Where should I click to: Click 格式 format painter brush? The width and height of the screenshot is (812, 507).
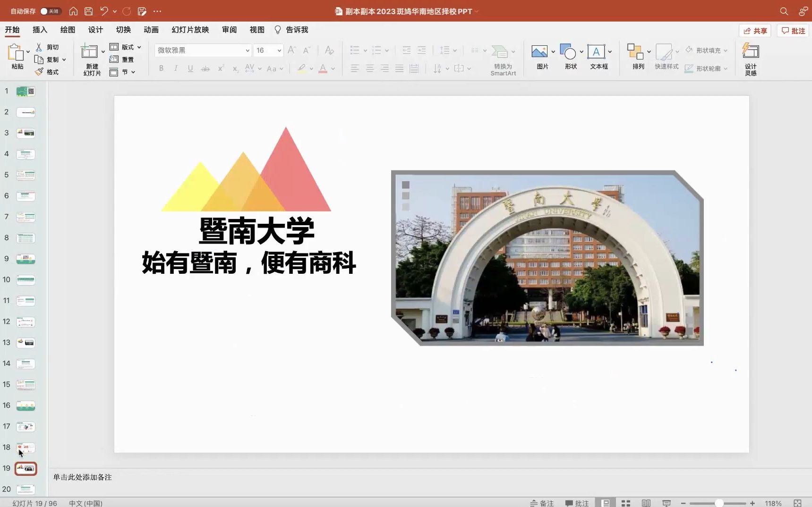47,72
